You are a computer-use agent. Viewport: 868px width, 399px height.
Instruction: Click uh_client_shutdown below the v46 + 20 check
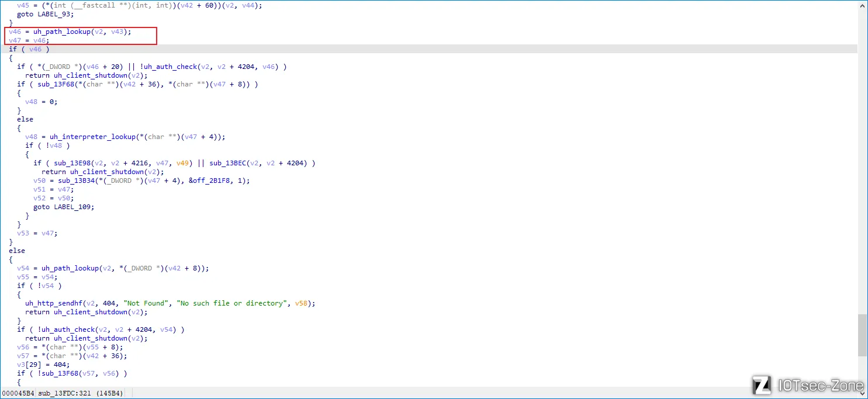(91, 75)
